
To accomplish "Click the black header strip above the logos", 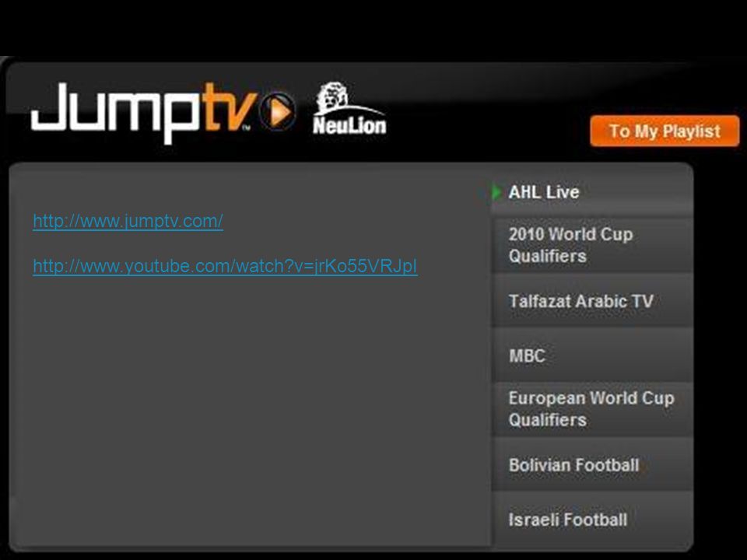I will coord(373,28).
